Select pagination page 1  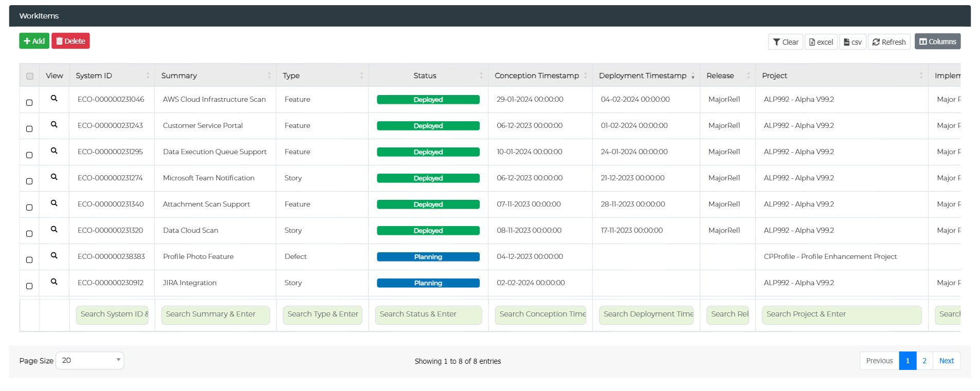(x=908, y=361)
